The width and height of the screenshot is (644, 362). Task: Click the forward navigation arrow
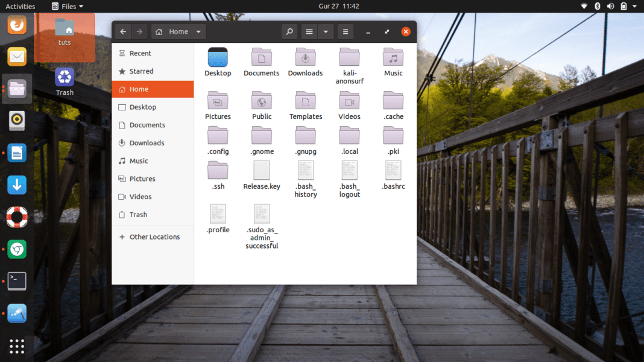139,31
